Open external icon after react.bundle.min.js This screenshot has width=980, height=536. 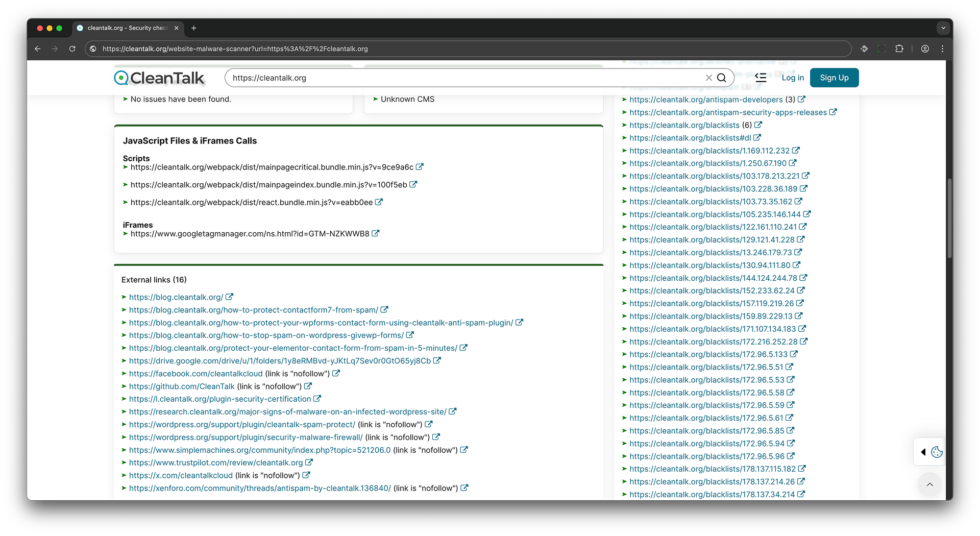pos(379,202)
